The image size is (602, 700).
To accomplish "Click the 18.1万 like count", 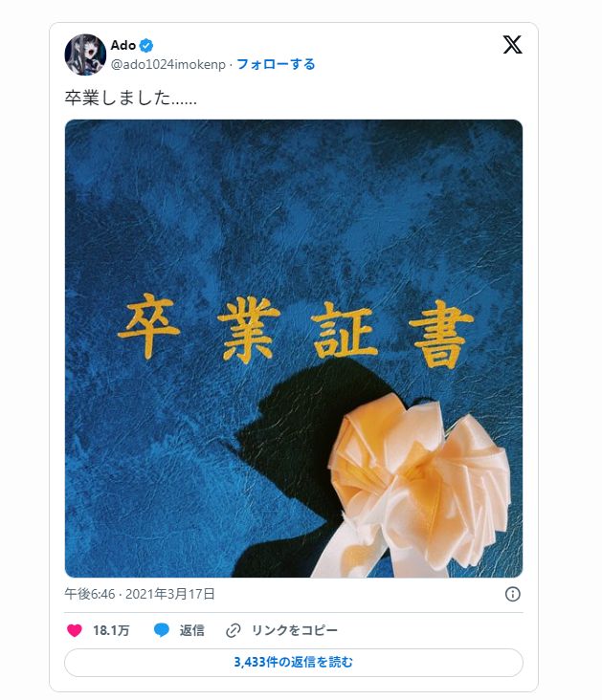I will click(x=111, y=630).
